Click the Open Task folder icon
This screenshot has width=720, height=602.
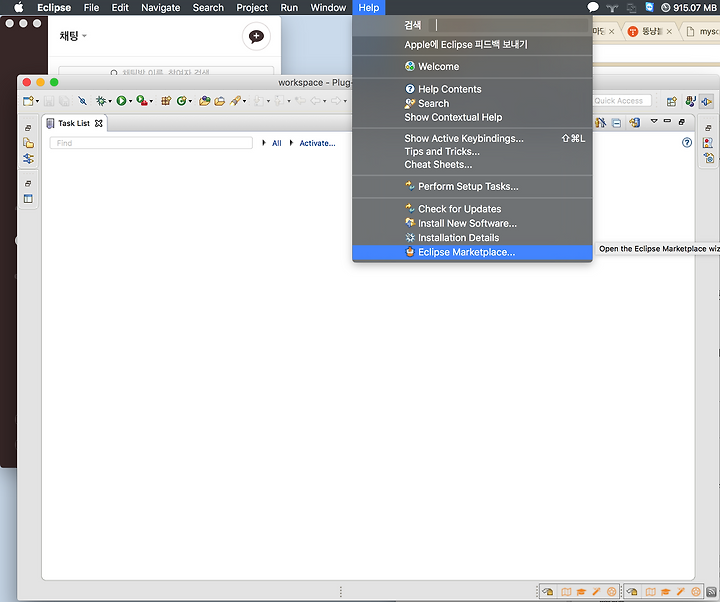(x=219, y=101)
